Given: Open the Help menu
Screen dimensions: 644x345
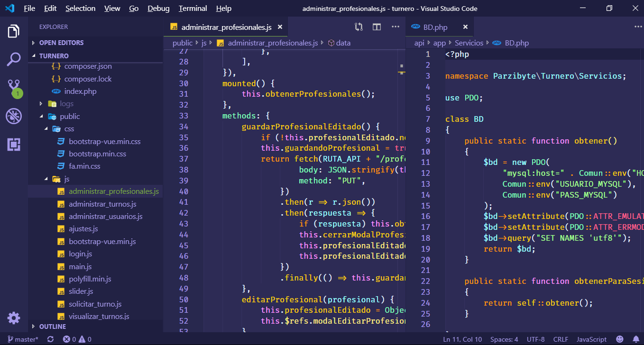Looking at the screenshot, I should tap(223, 9).
